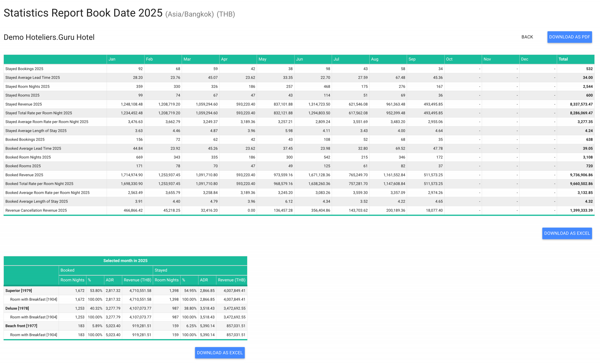600x364 pixels.
Task: Click the Superior [1979] room type row
Action: (19, 291)
